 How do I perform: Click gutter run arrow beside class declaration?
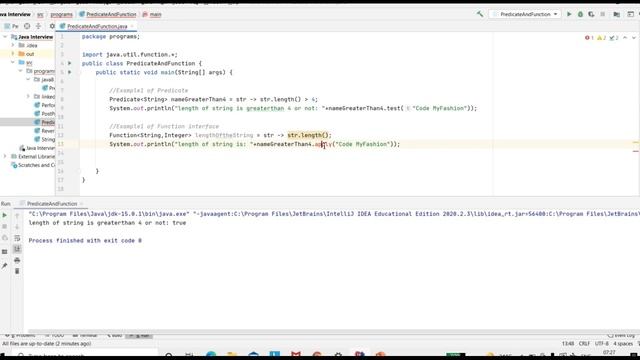(x=70, y=63)
